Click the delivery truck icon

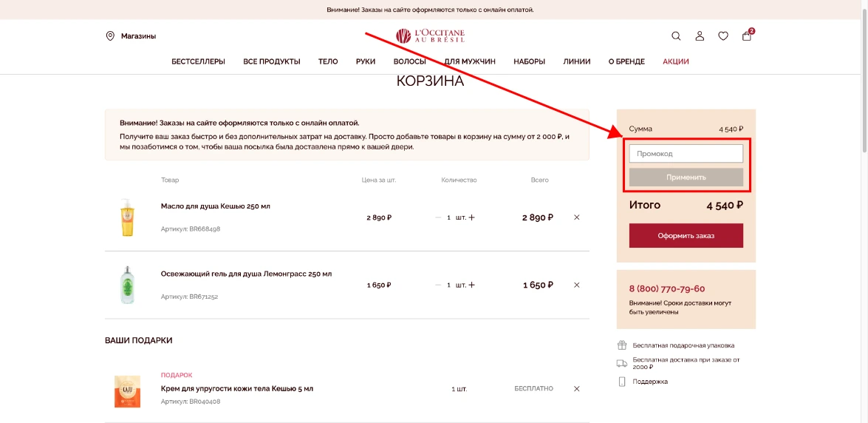622,363
